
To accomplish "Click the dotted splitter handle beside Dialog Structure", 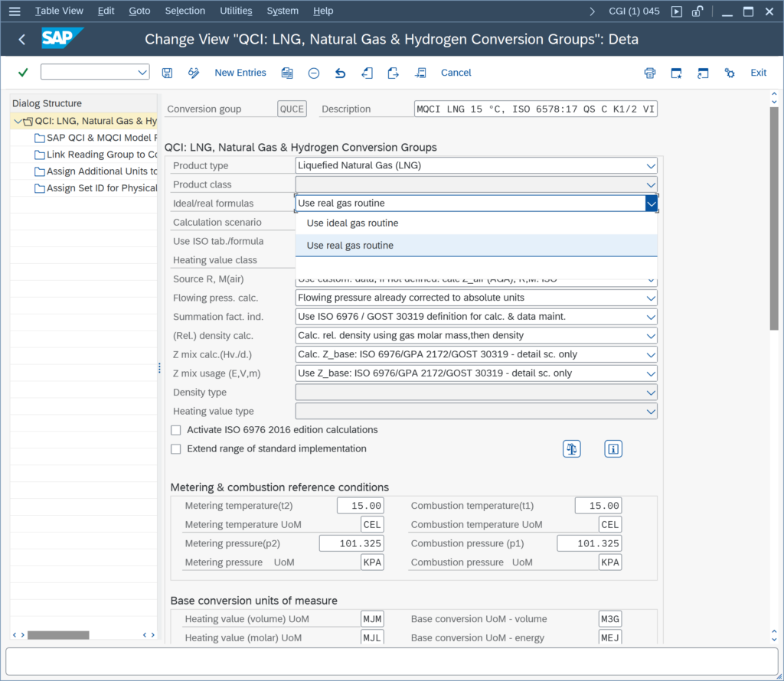I will pyautogui.click(x=159, y=368).
